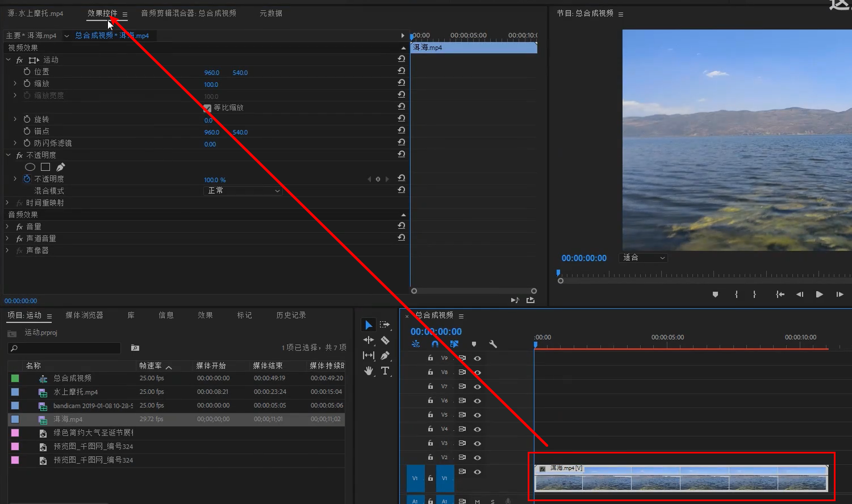852x504 pixels.
Task: Open timeline display settings wrench
Action: 493,344
